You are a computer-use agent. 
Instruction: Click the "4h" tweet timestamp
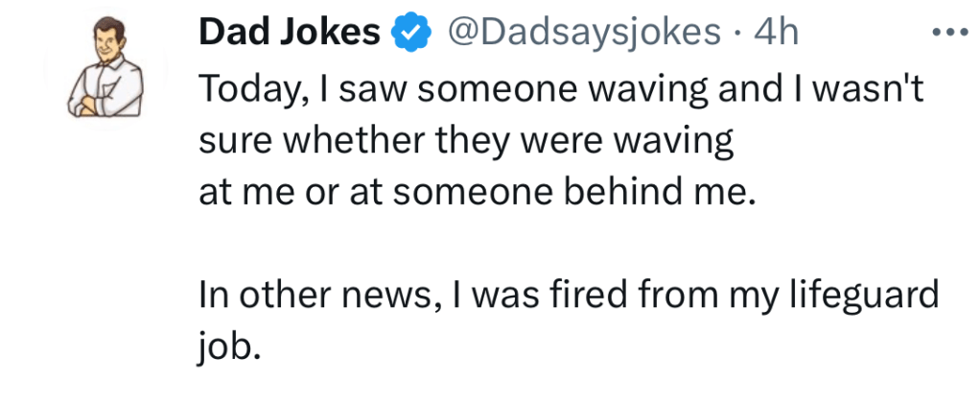point(776,34)
